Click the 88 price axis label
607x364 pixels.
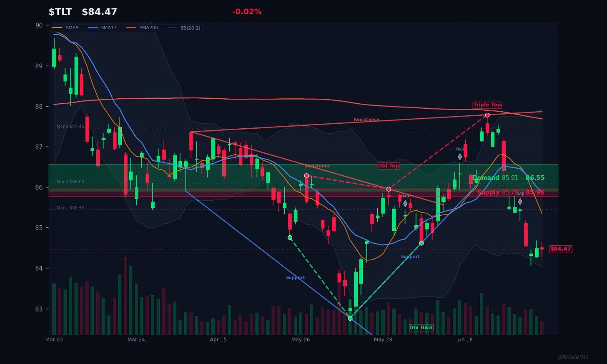click(x=39, y=107)
